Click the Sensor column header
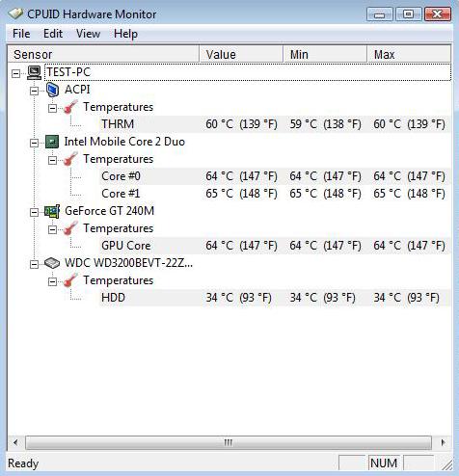 103,54
